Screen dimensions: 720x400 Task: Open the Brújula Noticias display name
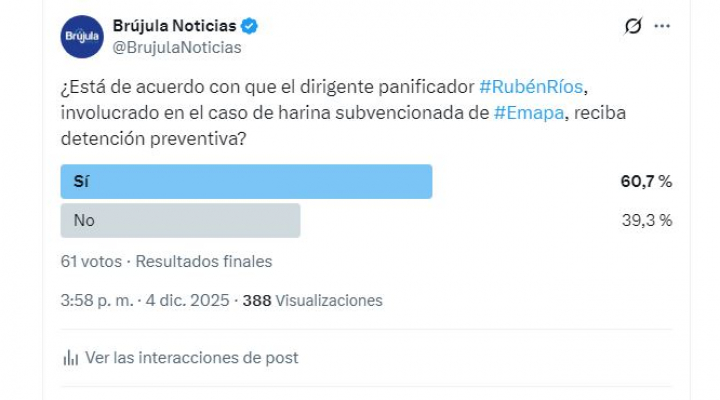point(174,26)
